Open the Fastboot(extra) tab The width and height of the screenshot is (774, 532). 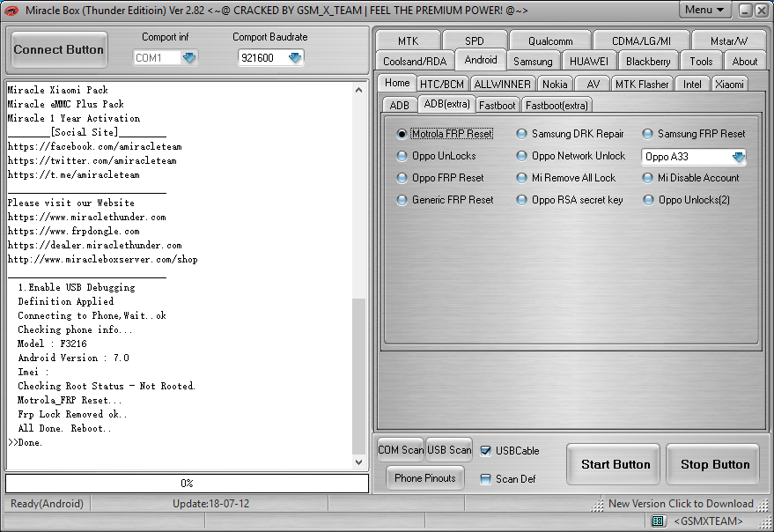click(557, 105)
